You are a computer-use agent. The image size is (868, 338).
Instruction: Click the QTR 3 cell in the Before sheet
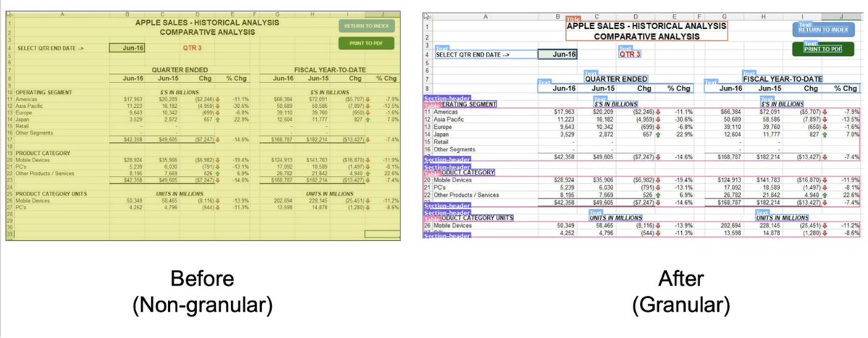192,48
